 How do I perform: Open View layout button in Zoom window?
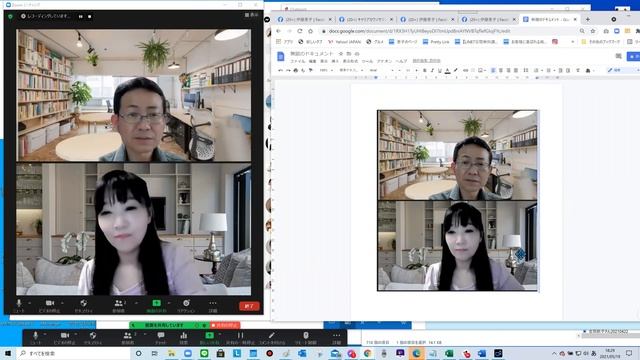pyautogui.click(x=251, y=15)
